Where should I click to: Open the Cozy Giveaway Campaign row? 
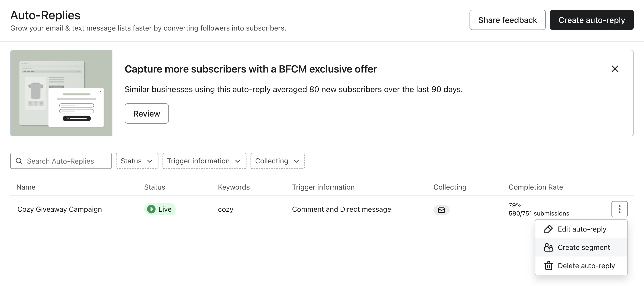60,209
